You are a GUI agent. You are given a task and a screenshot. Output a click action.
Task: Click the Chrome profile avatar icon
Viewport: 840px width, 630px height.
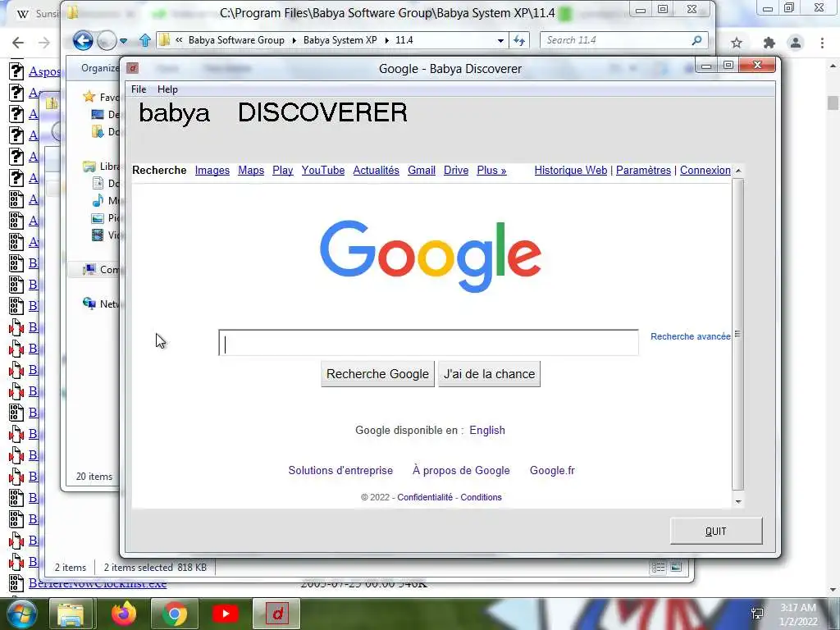click(x=796, y=43)
